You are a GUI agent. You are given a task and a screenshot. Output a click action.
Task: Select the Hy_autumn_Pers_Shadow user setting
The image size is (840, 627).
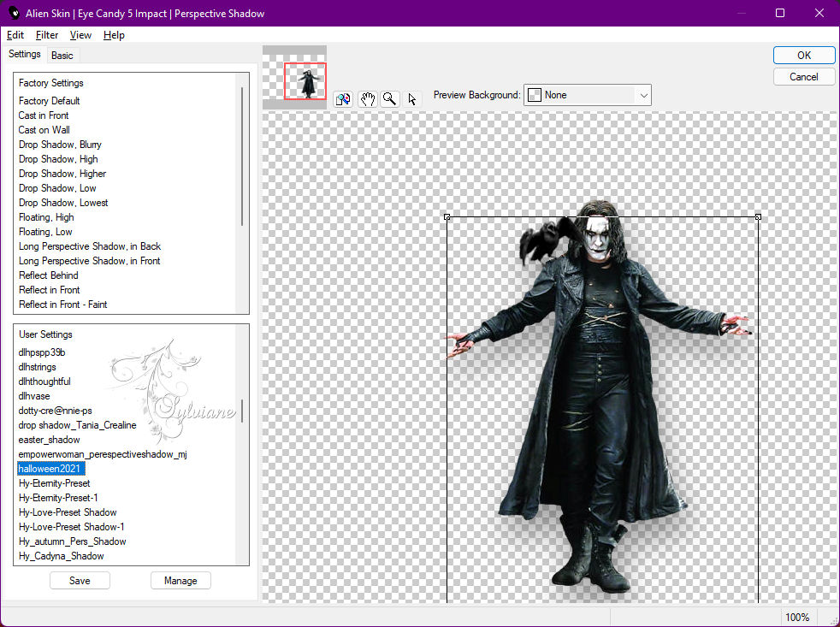tap(73, 541)
